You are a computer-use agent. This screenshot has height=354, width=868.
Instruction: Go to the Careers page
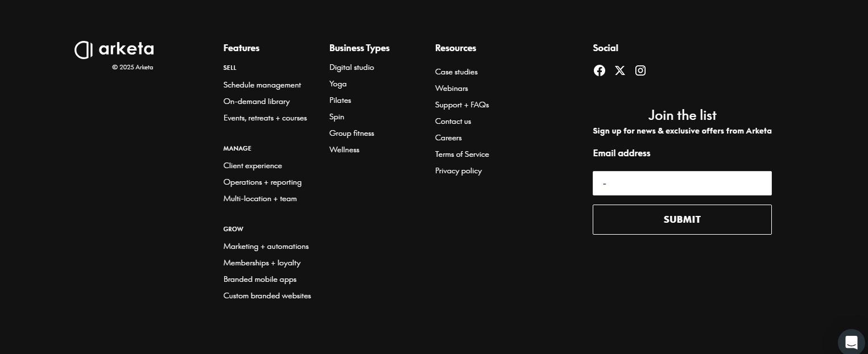click(x=448, y=138)
